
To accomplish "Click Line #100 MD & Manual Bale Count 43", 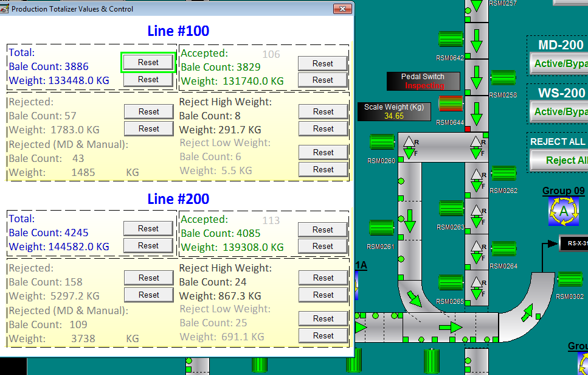I will point(78,158).
